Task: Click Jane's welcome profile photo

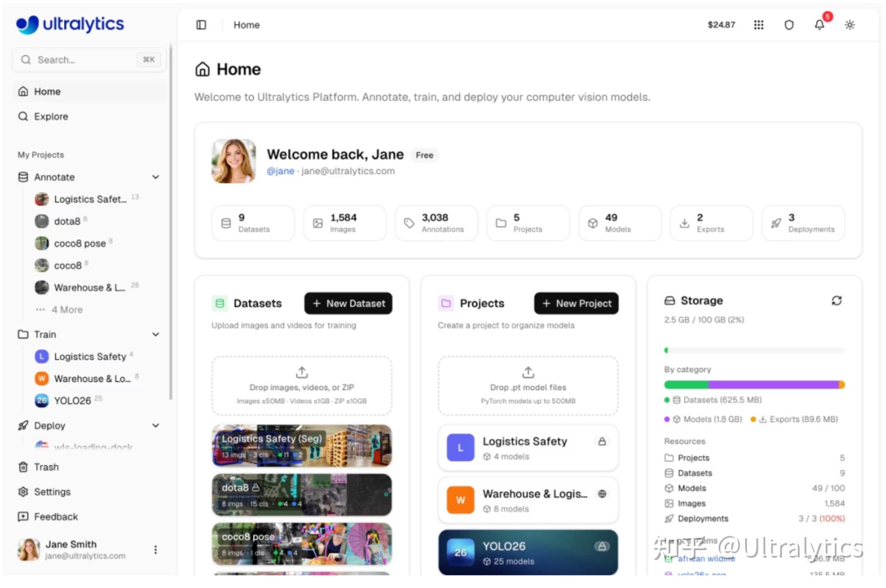Action: (234, 161)
